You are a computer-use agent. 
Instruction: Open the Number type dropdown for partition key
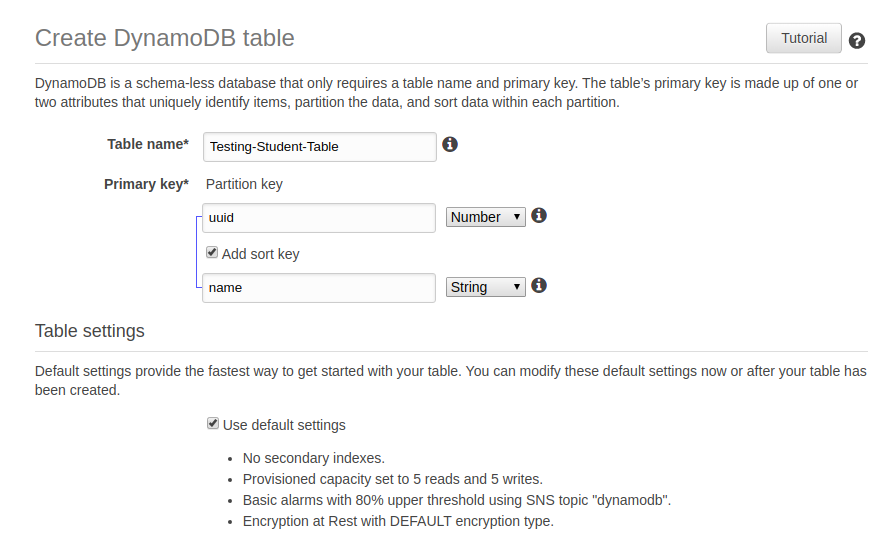pos(485,217)
